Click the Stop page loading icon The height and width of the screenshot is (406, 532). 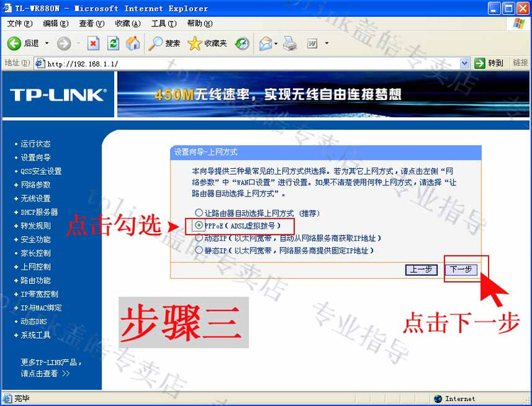click(x=94, y=43)
